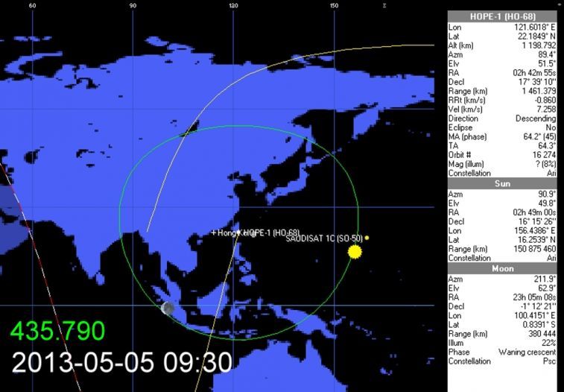Click the 150 longitude label on the top ruler
This screenshot has height=392, width=564.
coord(334,5)
